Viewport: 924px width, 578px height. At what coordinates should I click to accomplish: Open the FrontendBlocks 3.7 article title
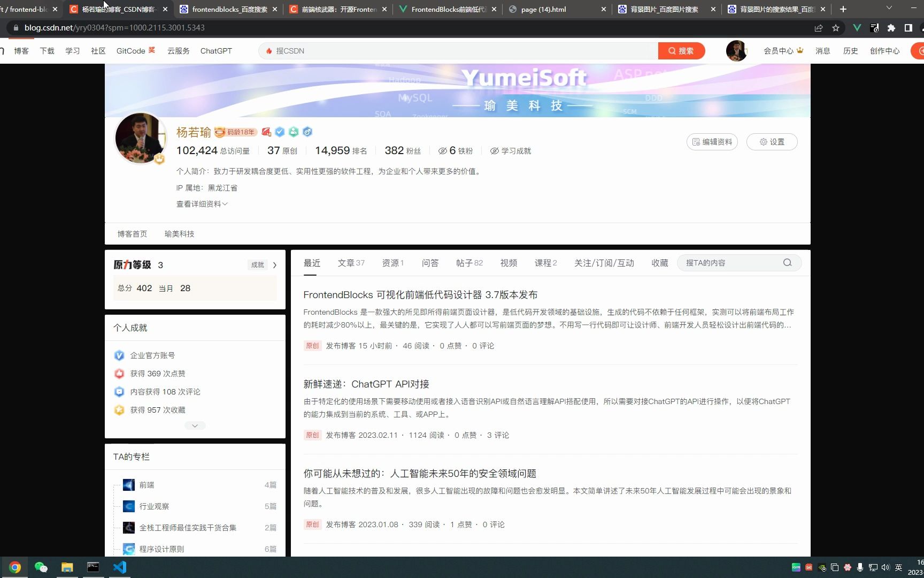pyautogui.click(x=420, y=294)
